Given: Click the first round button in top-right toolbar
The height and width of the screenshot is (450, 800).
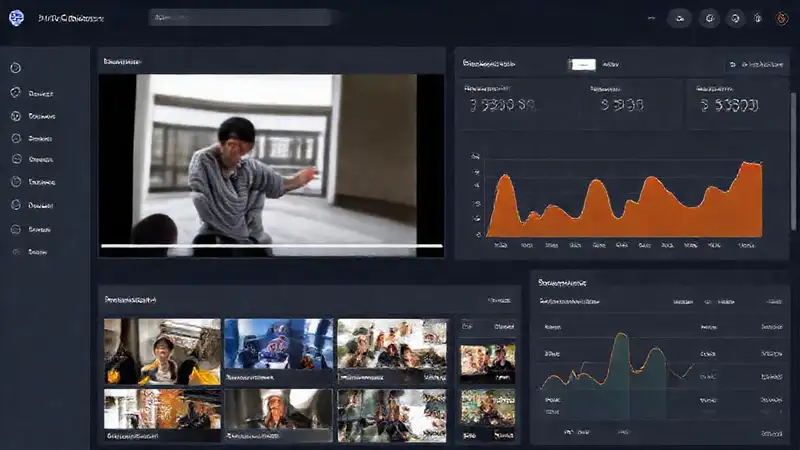Looking at the screenshot, I should click(680, 18).
